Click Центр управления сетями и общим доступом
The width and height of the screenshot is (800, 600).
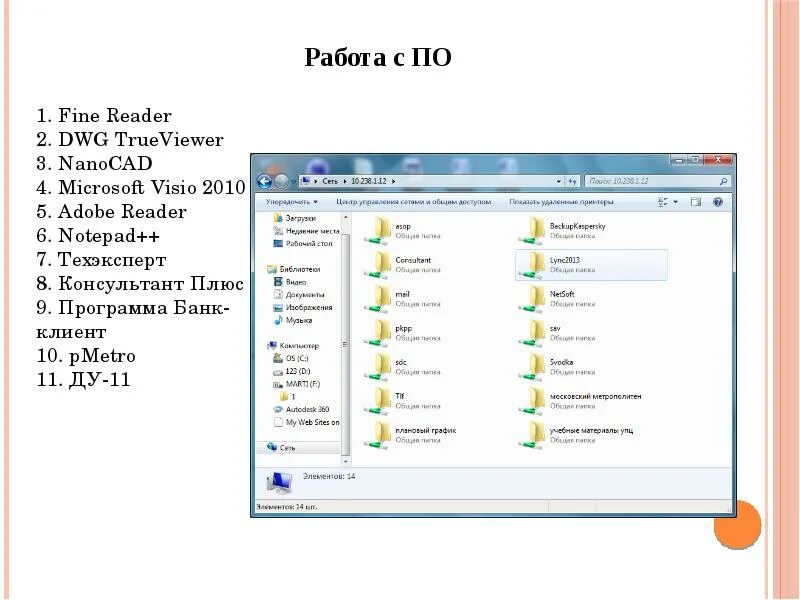click(x=413, y=202)
